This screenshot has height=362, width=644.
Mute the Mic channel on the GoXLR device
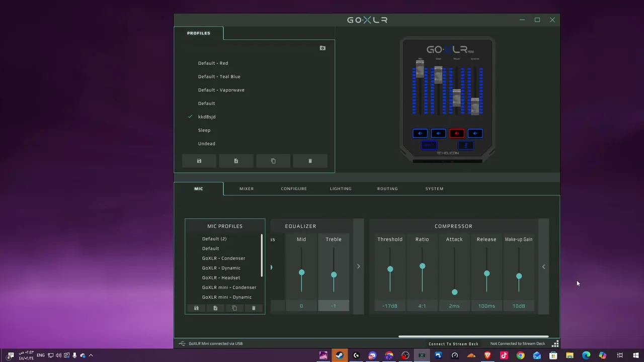pos(420,133)
